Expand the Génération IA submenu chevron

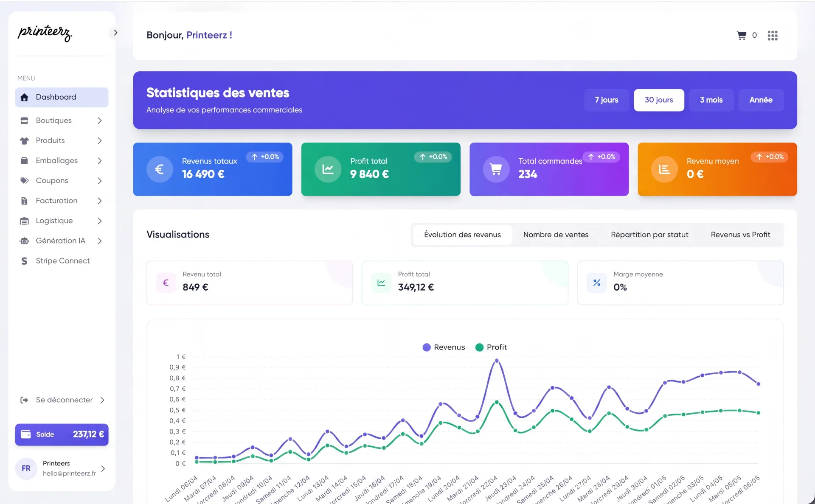click(x=100, y=241)
